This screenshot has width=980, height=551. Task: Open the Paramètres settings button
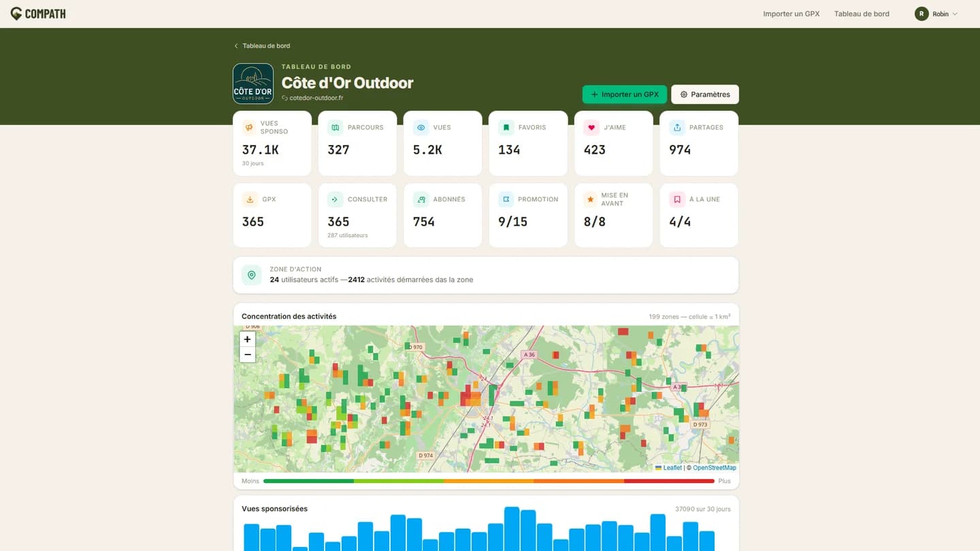[705, 95]
